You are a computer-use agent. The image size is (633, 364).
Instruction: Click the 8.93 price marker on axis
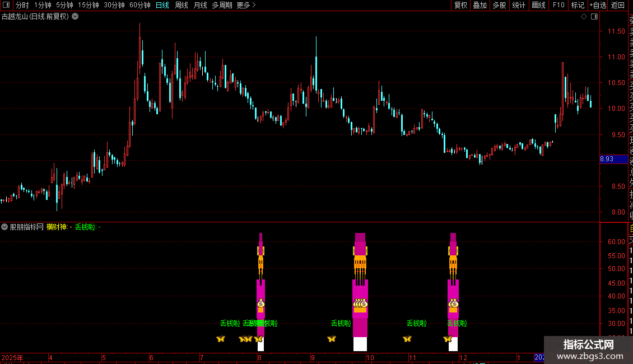(613, 159)
